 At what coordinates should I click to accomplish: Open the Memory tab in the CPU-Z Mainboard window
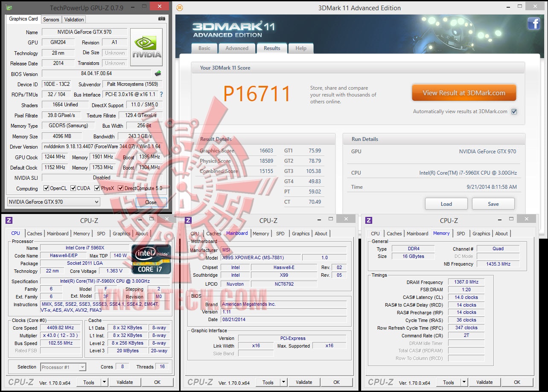tap(261, 234)
